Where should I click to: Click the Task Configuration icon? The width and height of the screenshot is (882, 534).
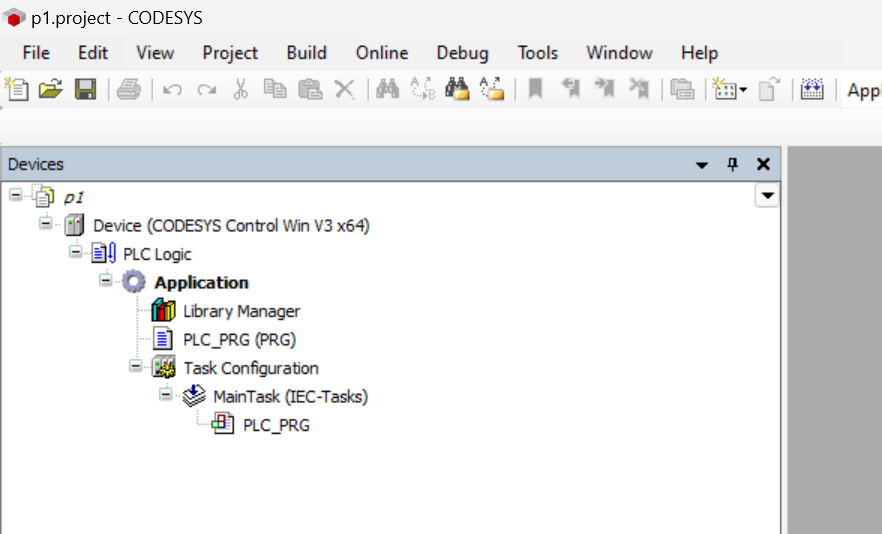tap(164, 367)
